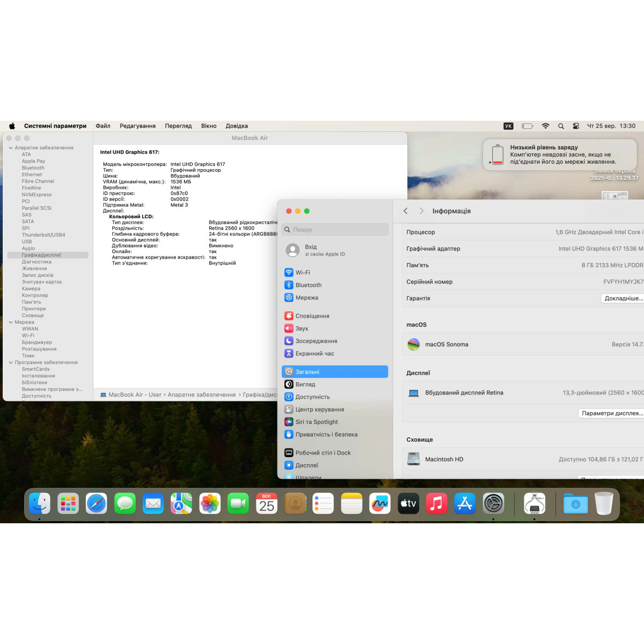Select Bluetooth in System Information sidebar
Screen dimensions: 644x644
(33, 168)
